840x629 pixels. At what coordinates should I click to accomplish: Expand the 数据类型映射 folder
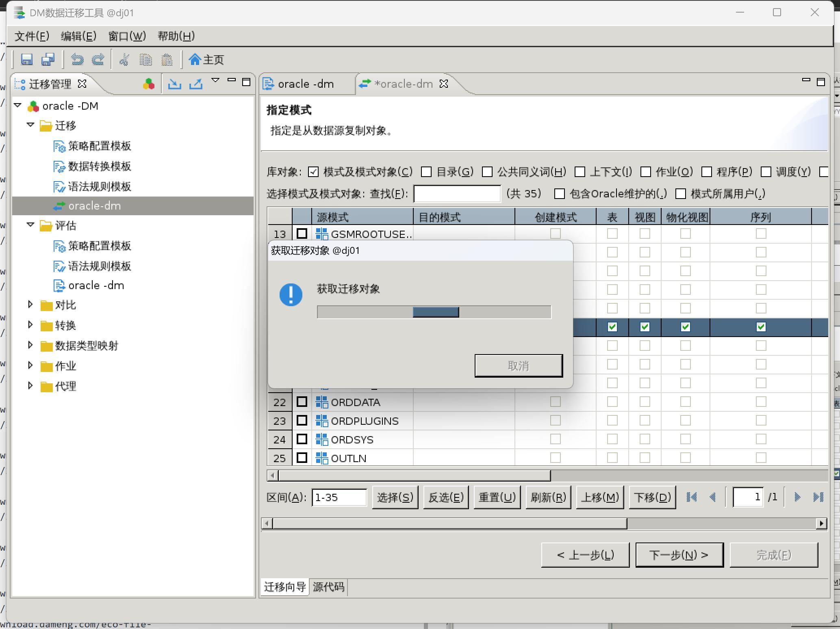(x=30, y=345)
